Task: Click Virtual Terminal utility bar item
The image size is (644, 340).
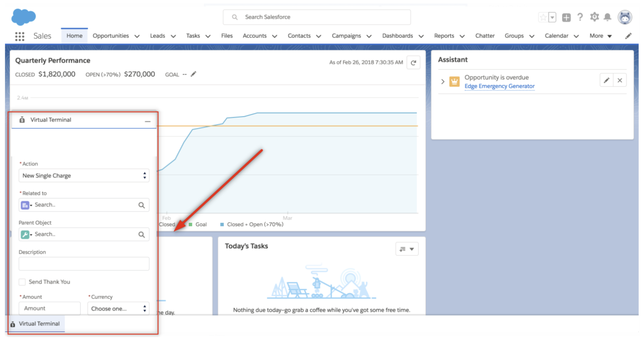Action: click(x=35, y=324)
